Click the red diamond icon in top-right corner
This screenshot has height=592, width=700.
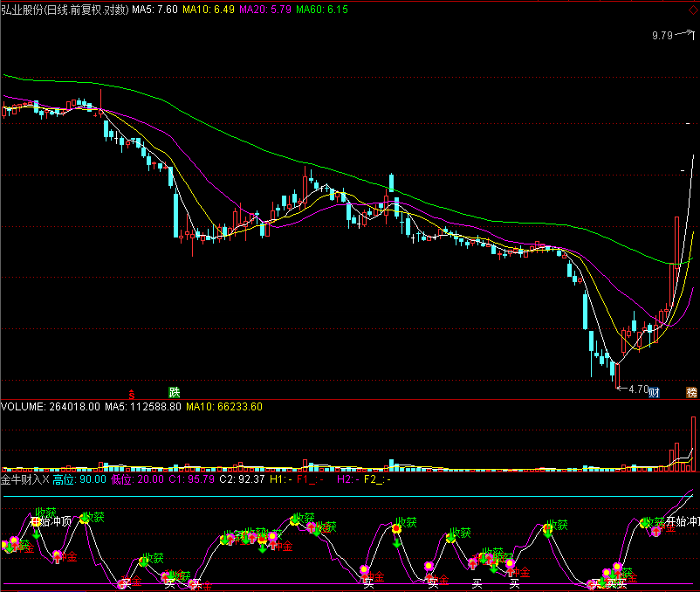[x=695, y=10]
